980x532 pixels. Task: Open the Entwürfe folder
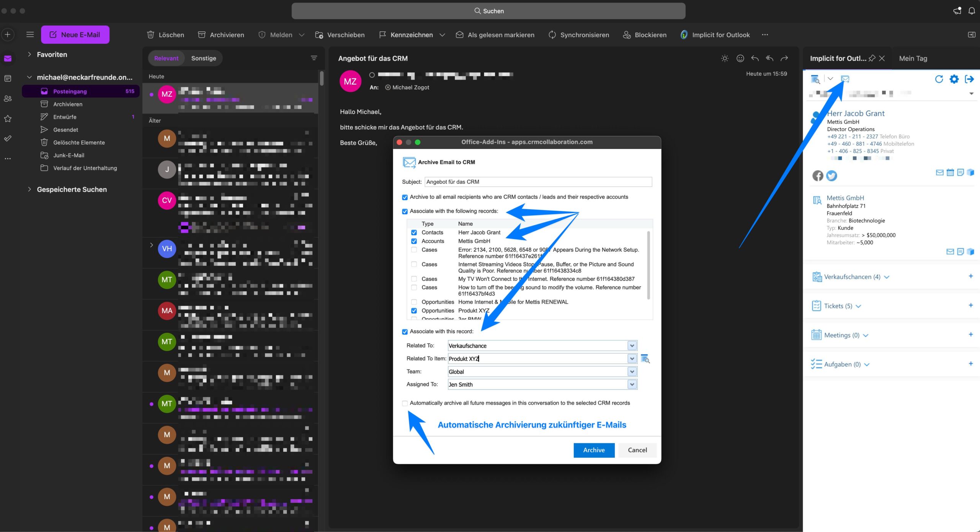80,117
